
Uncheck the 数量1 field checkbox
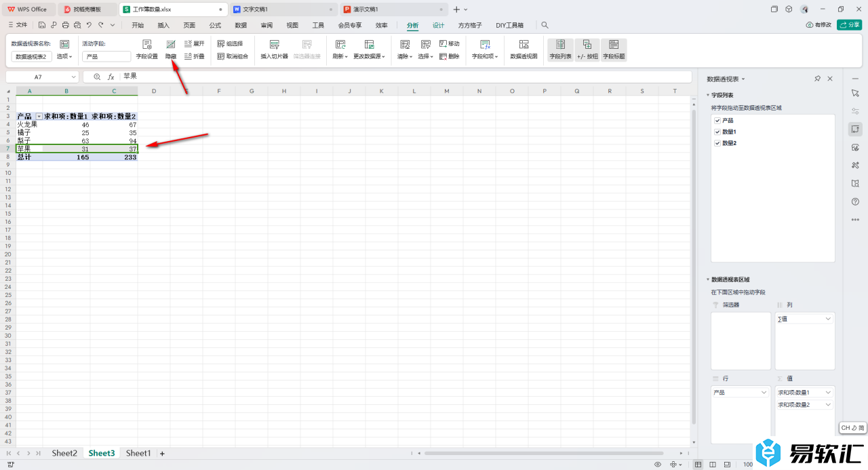tap(717, 132)
